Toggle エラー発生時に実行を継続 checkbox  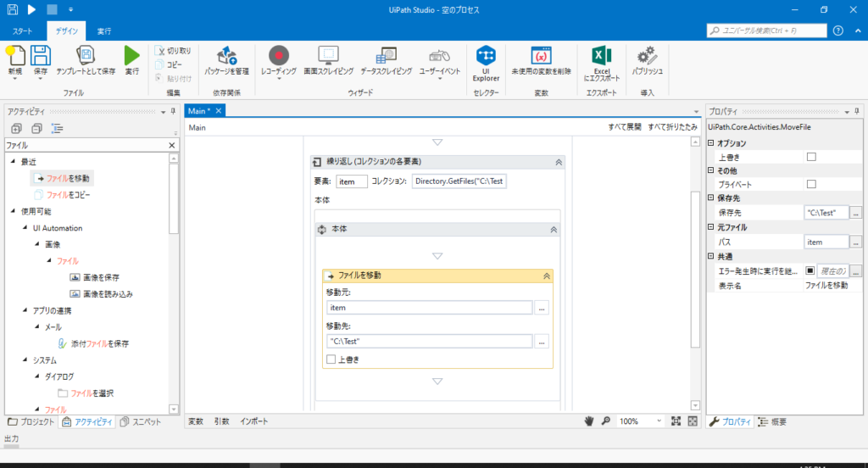click(x=810, y=270)
